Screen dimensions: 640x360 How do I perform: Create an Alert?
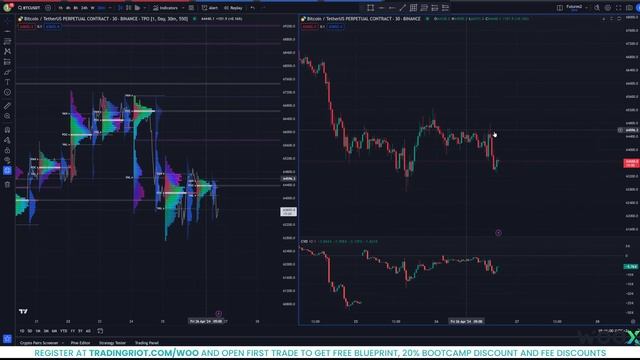tap(210, 8)
